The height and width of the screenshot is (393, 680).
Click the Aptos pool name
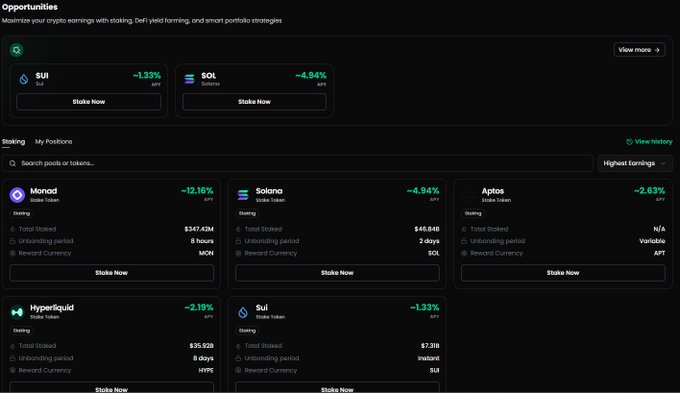coord(493,191)
